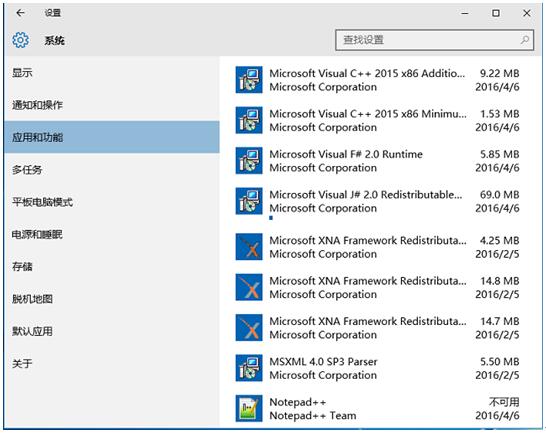Click the 14.7 MB size value

[x=500, y=322]
